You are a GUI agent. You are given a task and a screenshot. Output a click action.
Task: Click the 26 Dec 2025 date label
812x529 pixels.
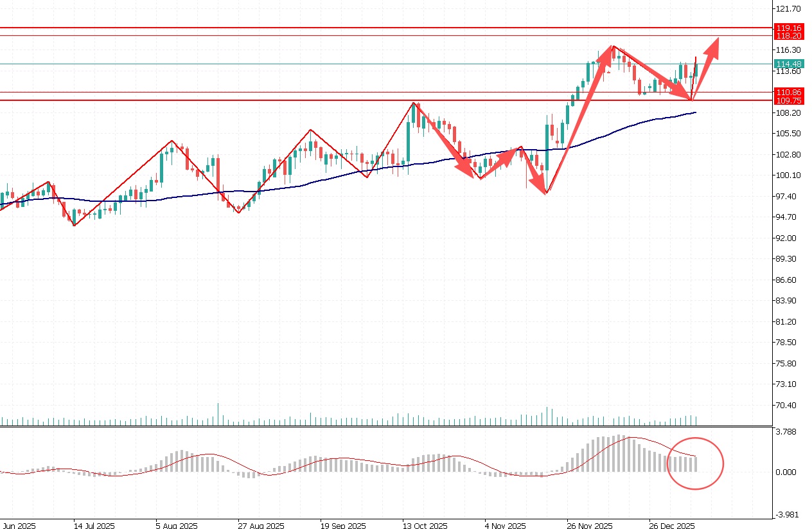coord(670,525)
